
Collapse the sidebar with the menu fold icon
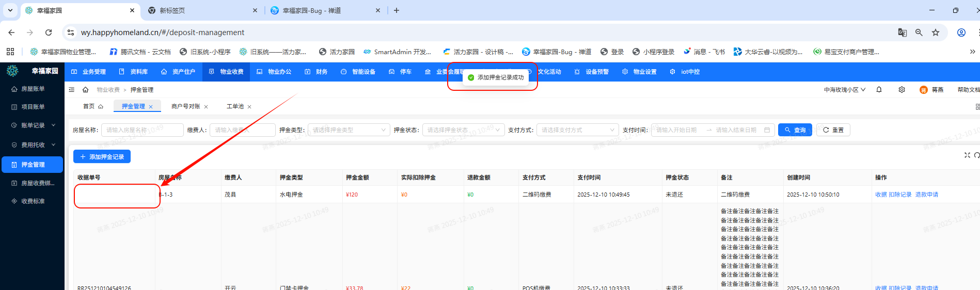(x=72, y=90)
